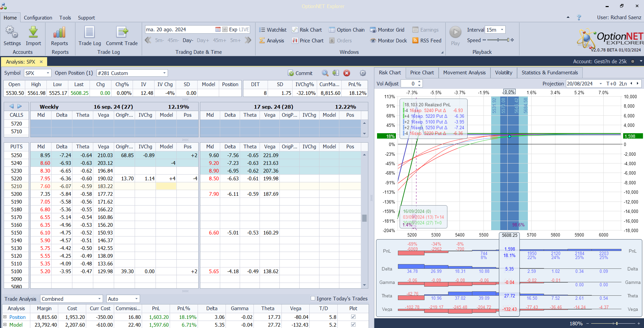Toggle the account status circle indicator
The height and width of the screenshot is (328, 644).
click(633, 62)
